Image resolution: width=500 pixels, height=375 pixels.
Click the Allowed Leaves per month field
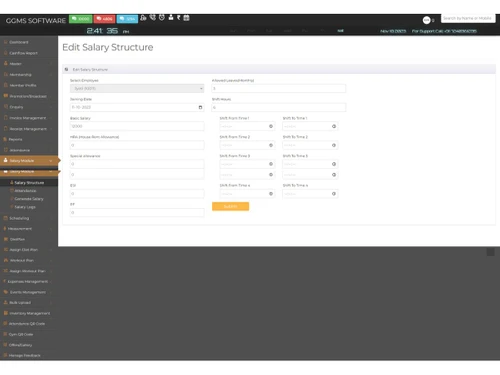click(x=279, y=88)
